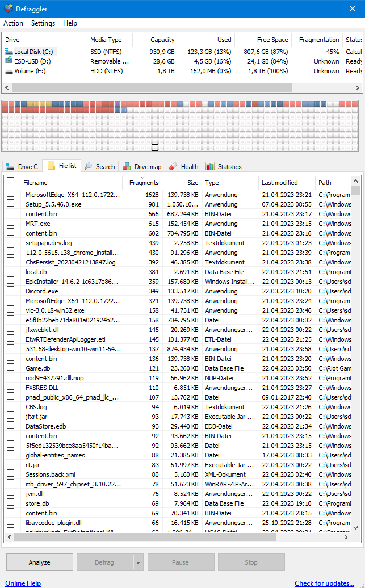Open the Defrag button dropdown arrow
The height and width of the screenshot is (588, 365).
point(138,562)
